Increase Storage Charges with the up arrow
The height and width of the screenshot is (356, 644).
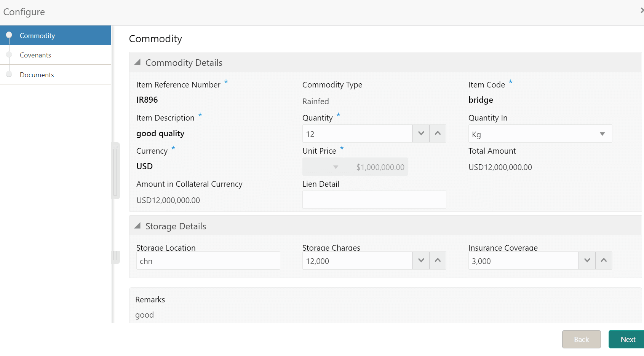pyautogui.click(x=438, y=260)
